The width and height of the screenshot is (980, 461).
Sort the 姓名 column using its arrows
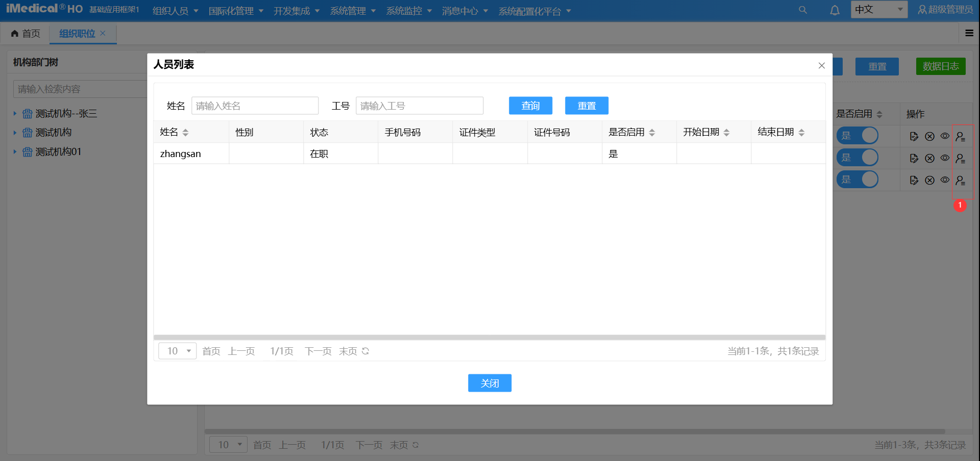(x=185, y=132)
